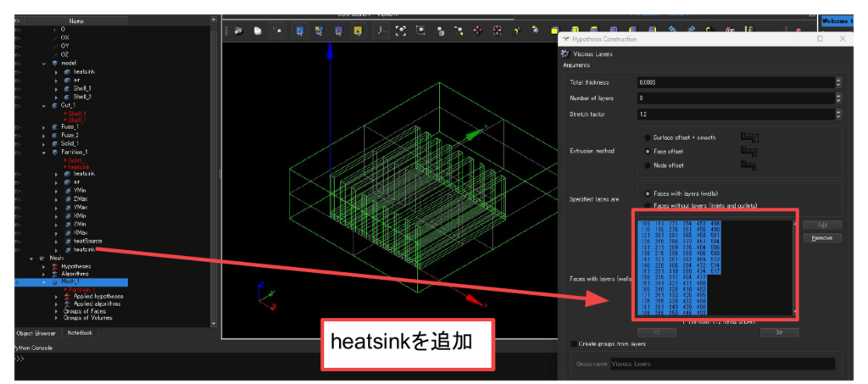
Task: Click the Stretch factor input field
Action: 734,114
